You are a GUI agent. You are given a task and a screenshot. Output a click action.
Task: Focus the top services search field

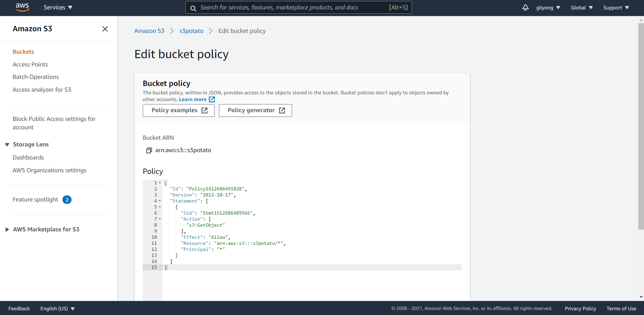tap(298, 7)
